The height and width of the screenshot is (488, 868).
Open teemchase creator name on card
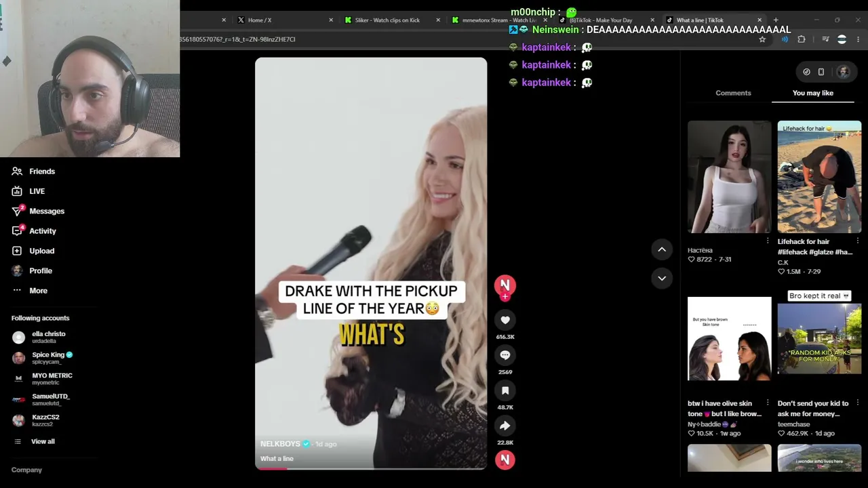(793, 424)
